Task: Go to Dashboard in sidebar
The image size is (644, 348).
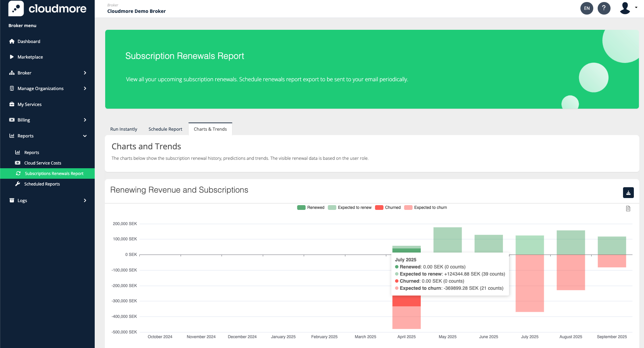Action: tap(29, 41)
